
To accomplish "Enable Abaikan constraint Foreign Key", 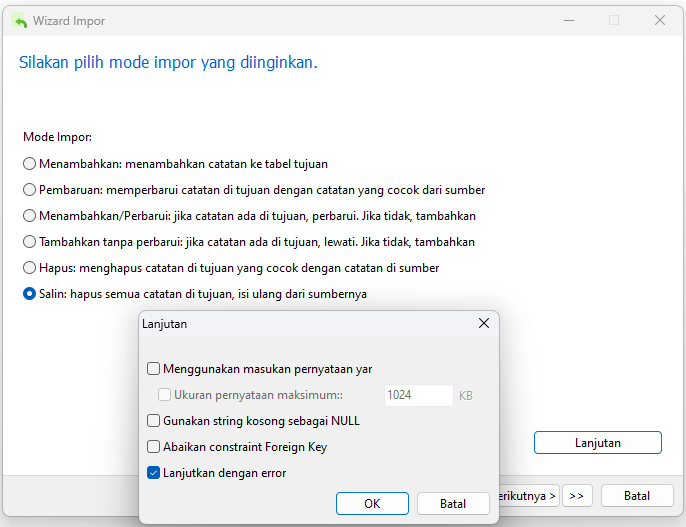I will coord(154,447).
